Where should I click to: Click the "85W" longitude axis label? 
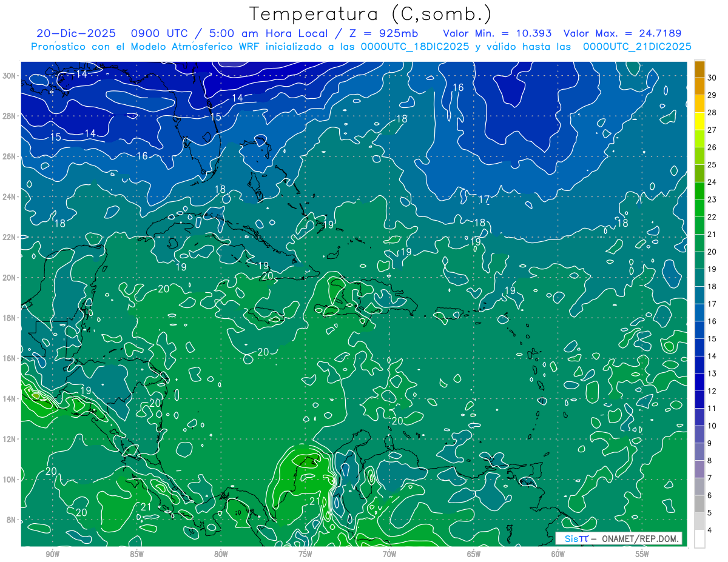(136, 554)
